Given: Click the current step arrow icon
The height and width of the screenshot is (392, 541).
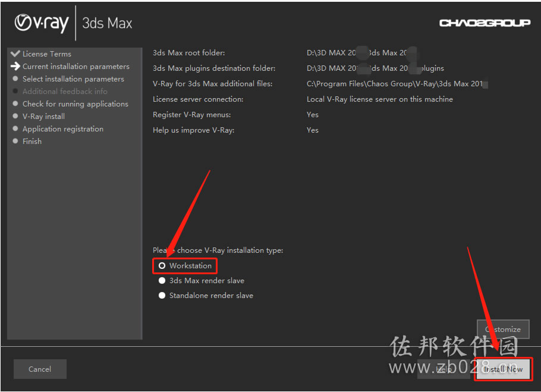Looking at the screenshot, I should click(x=15, y=66).
